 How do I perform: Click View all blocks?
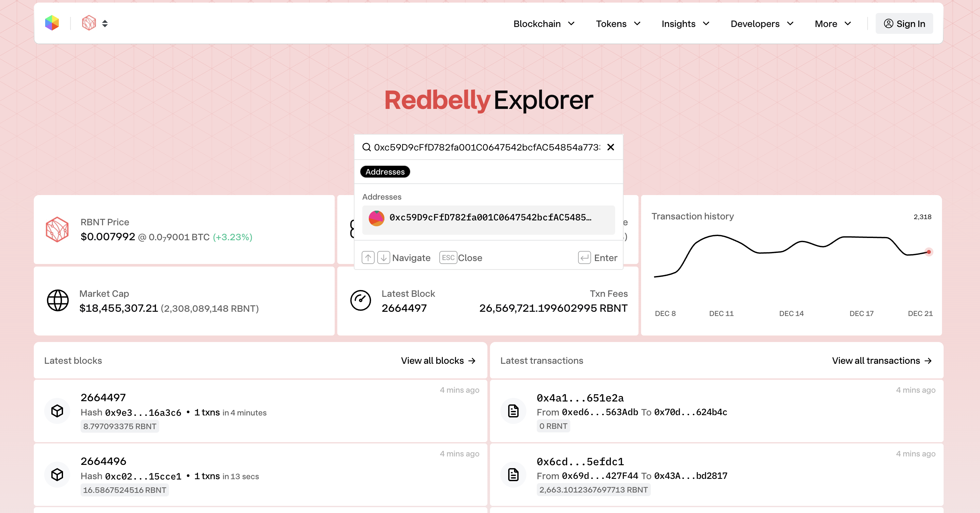(x=438, y=361)
